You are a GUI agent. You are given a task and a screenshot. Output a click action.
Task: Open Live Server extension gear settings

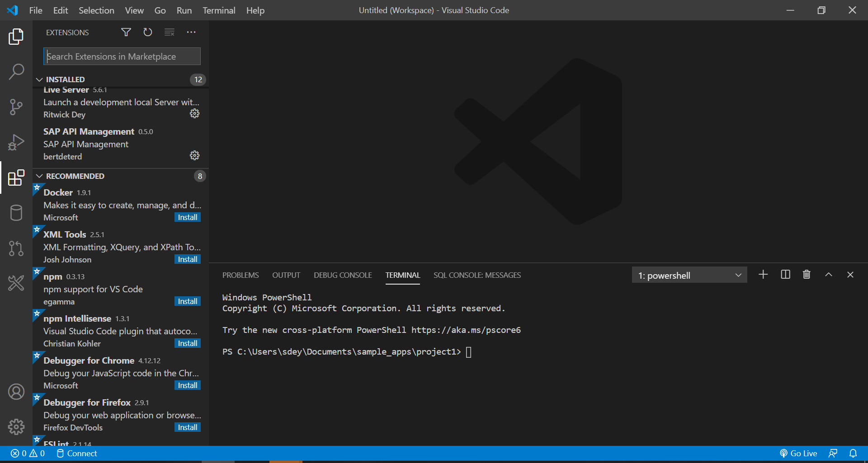(194, 113)
